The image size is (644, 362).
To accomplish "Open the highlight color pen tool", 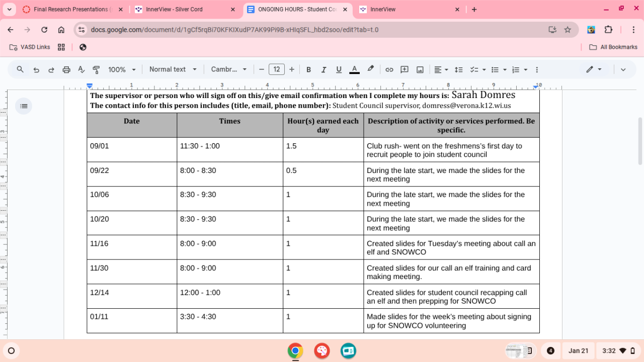I will [x=371, y=69].
